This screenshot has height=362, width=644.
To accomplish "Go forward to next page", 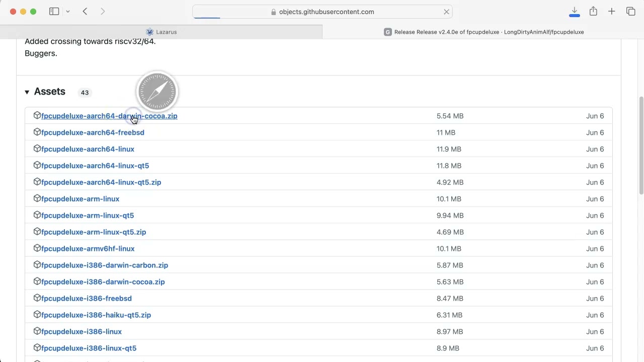I will point(103,12).
